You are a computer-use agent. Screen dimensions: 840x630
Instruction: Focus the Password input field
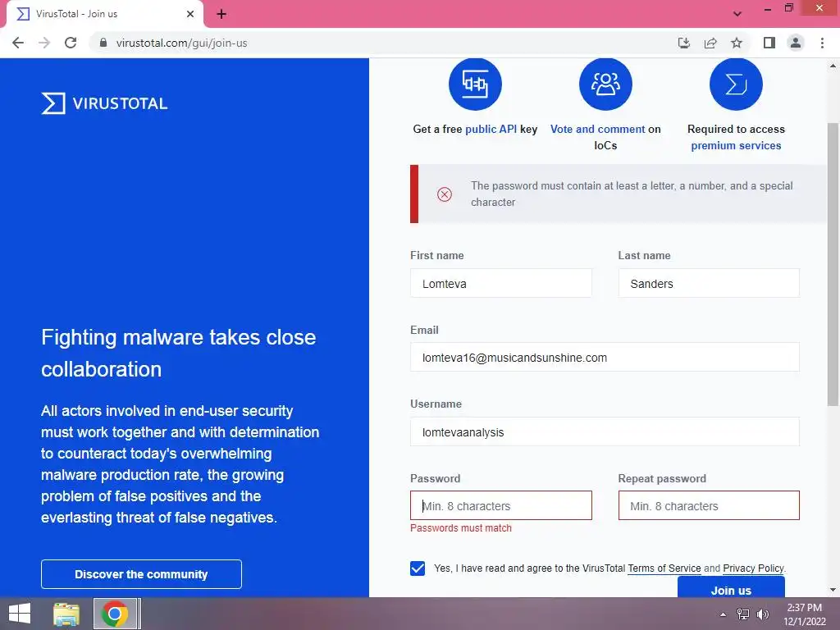[x=501, y=505]
